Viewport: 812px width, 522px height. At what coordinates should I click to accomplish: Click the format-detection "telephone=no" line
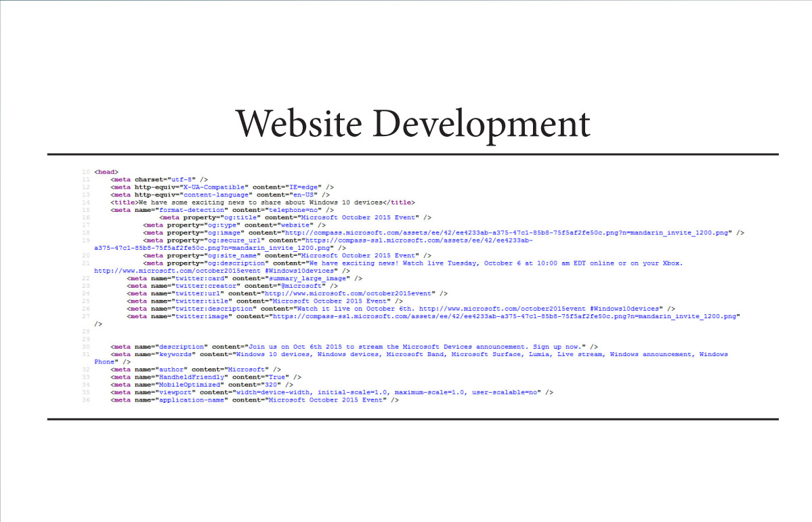point(222,210)
